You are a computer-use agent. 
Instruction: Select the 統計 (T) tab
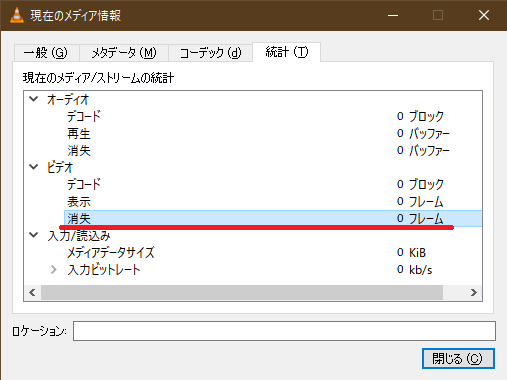(x=287, y=52)
